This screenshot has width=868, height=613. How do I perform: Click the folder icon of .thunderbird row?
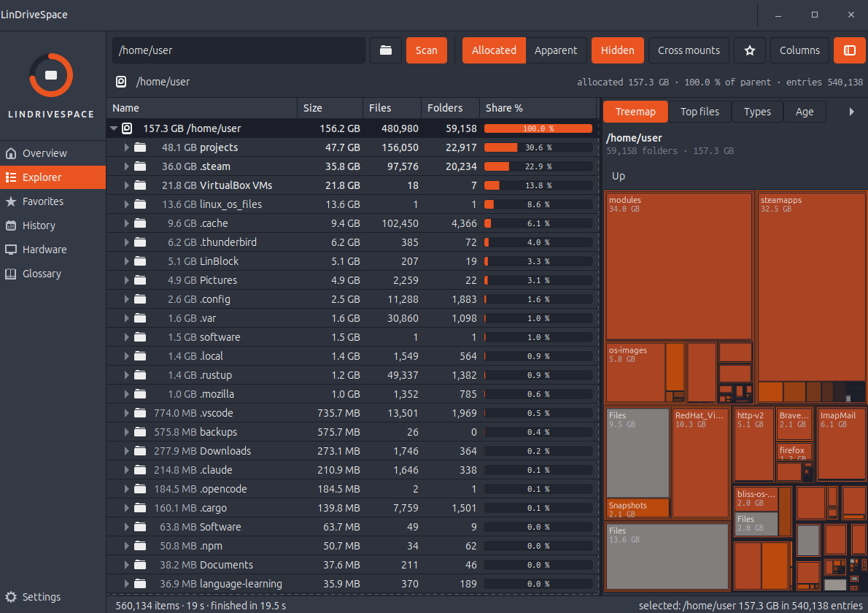click(x=140, y=242)
